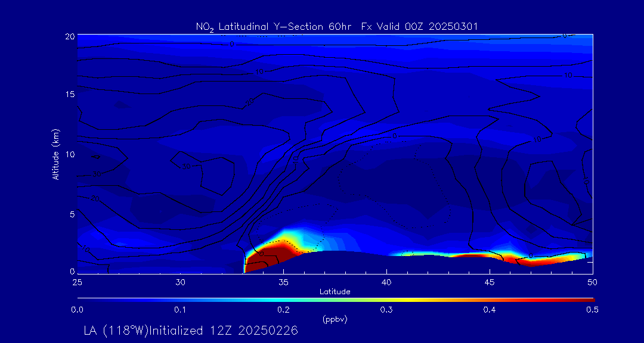Click the colorbar tick label 0.3

click(387, 310)
